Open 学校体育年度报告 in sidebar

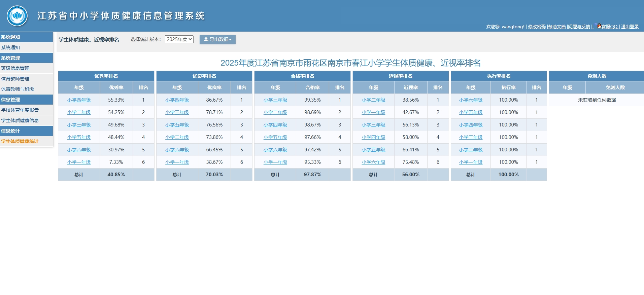click(x=20, y=110)
